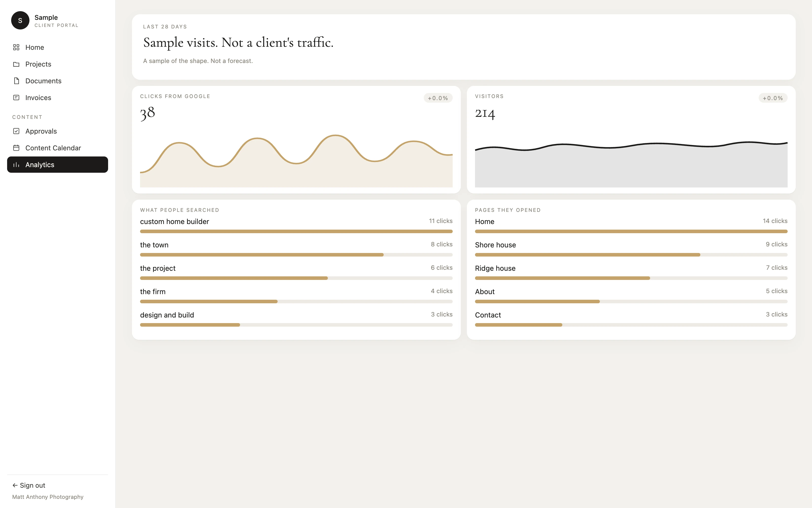Open the Documents section
Screen dimensions: 812x508
57,81
